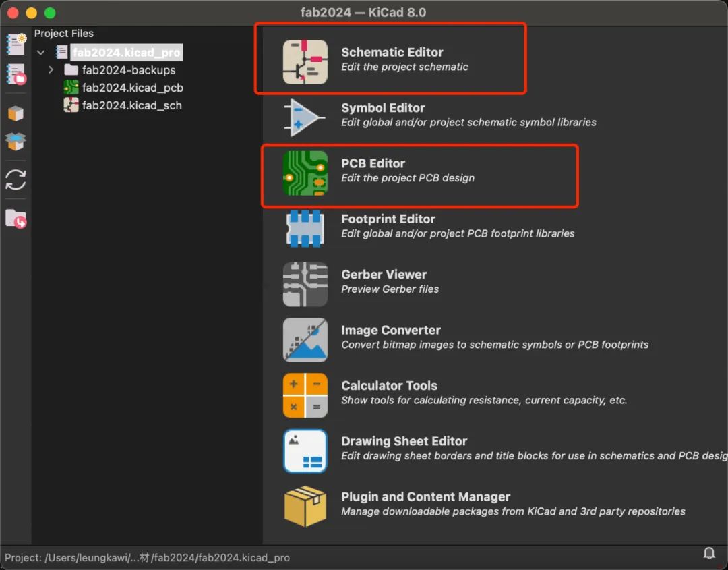
Task: Open the Plugin and Content Manager icon
Action: pyautogui.click(x=305, y=507)
